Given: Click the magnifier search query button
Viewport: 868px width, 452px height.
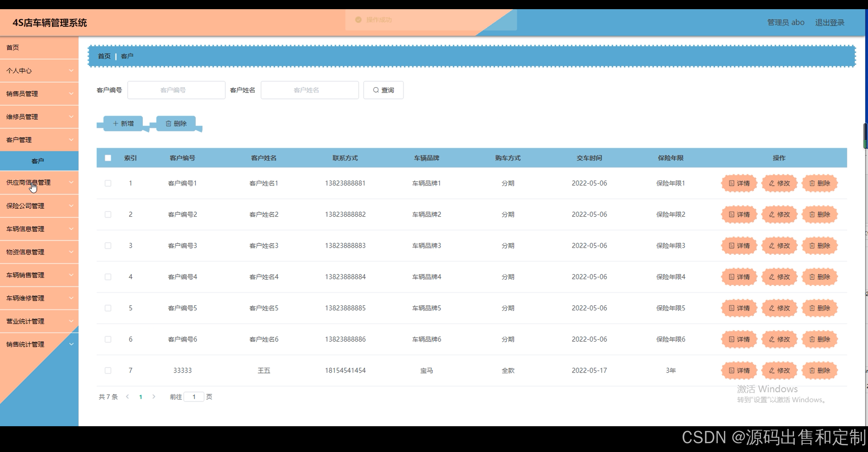Looking at the screenshot, I should tap(383, 90).
